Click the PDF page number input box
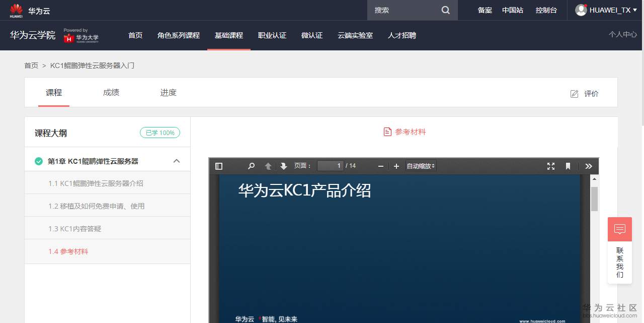Viewport: 644px width, 323px height. pos(331,166)
